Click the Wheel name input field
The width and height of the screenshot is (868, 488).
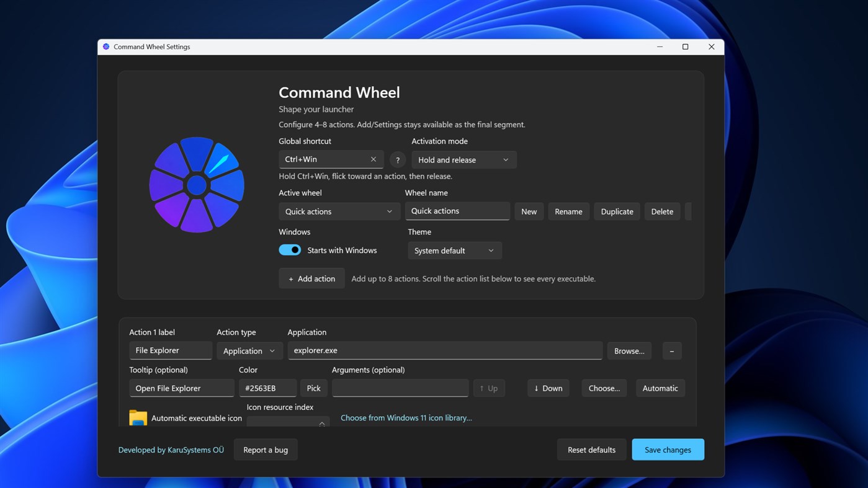tap(457, 211)
